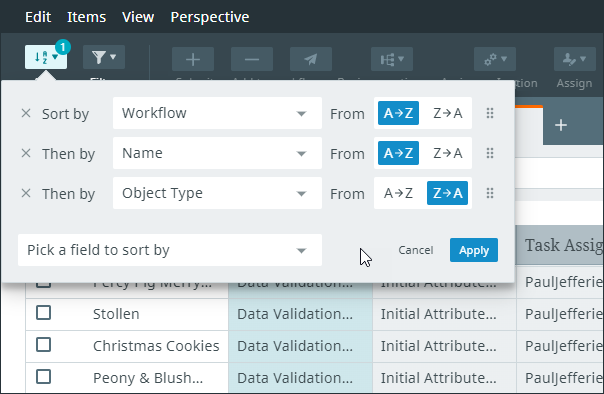This screenshot has width=604, height=394.
Task: Expand the Workflow sort field dropdown
Action: point(217,113)
